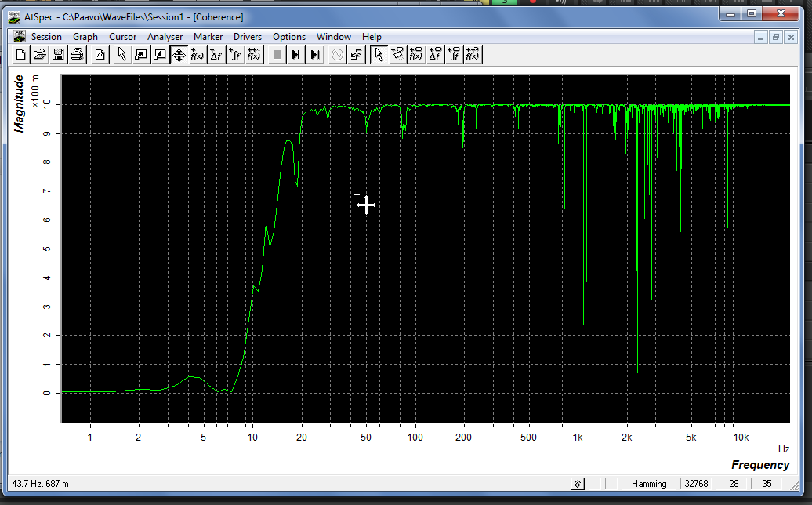The height and width of the screenshot is (505, 812).
Task: Open the Options menu
Action: click(289, 37)
